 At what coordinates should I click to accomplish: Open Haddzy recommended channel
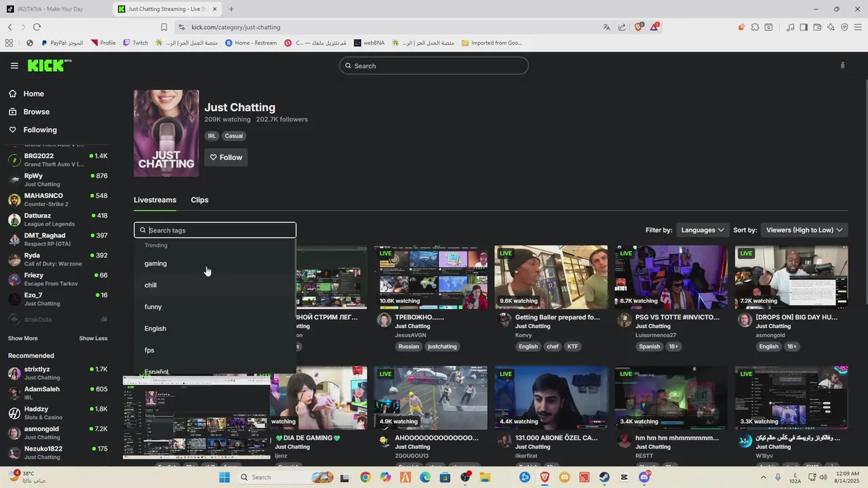(x=58, y=413)
